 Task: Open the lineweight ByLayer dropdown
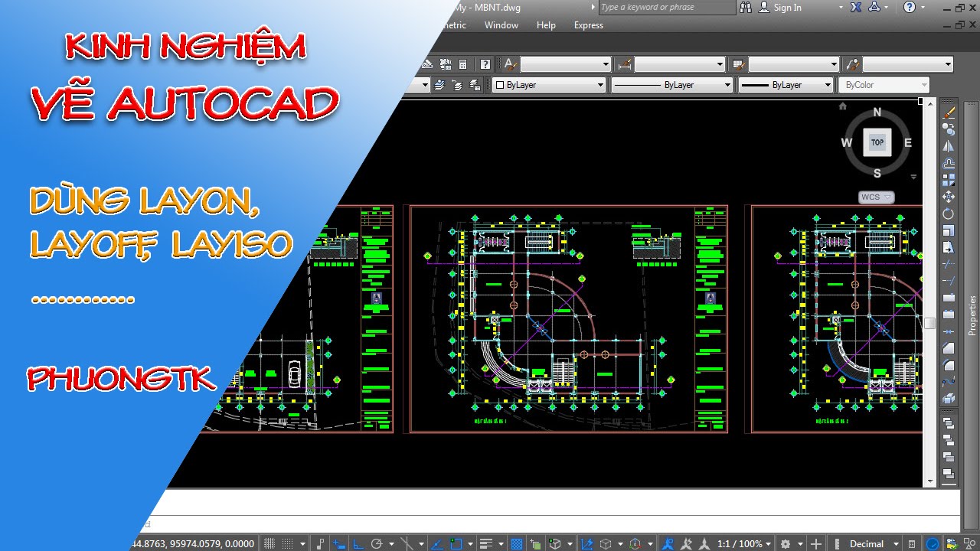[x=786, y=85]
